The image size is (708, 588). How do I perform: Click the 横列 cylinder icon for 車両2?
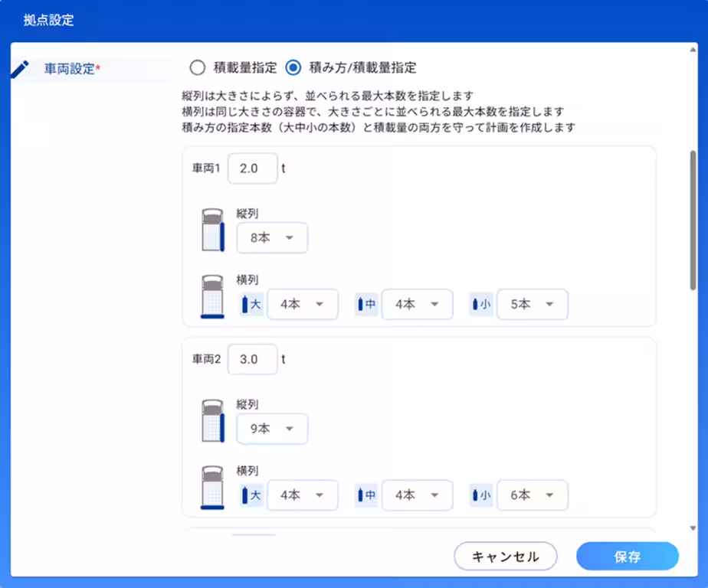213,487
